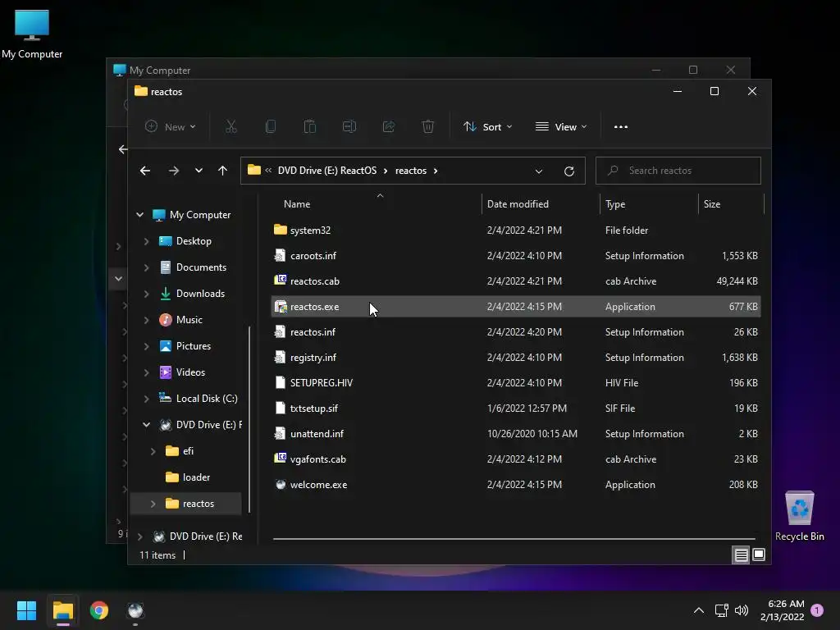Select Videos in the navigation pane
This screenshot has width=840, height=630.
(190, 372)
